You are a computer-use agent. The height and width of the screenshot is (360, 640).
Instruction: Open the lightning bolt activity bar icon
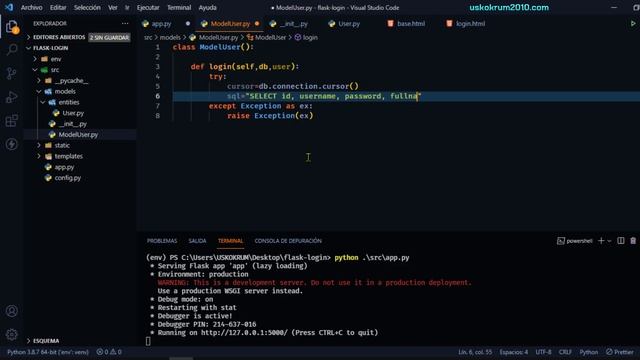click(x=12, y=144)
